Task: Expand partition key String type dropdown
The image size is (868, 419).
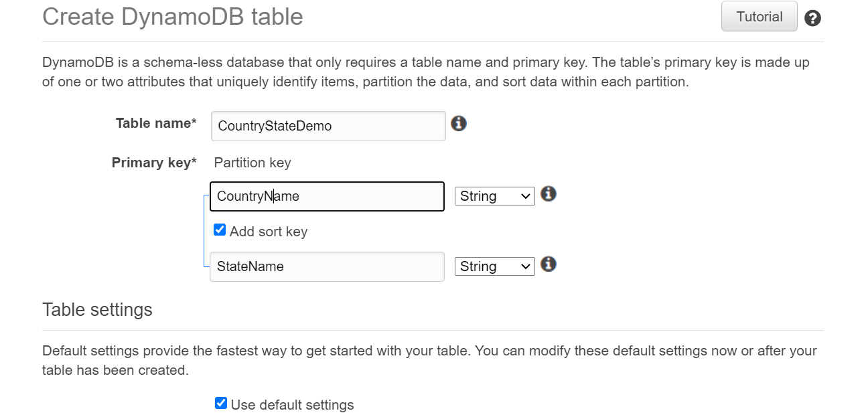Action: 495,196
